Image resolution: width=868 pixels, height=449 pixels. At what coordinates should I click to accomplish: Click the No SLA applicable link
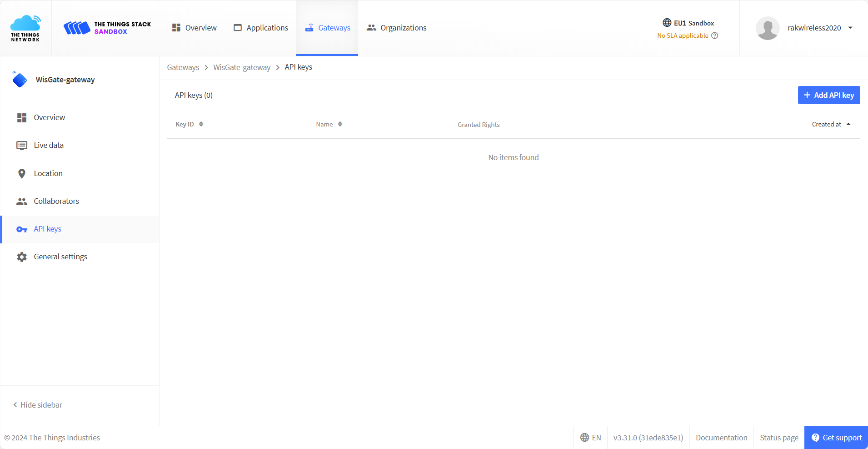(683, 35)
